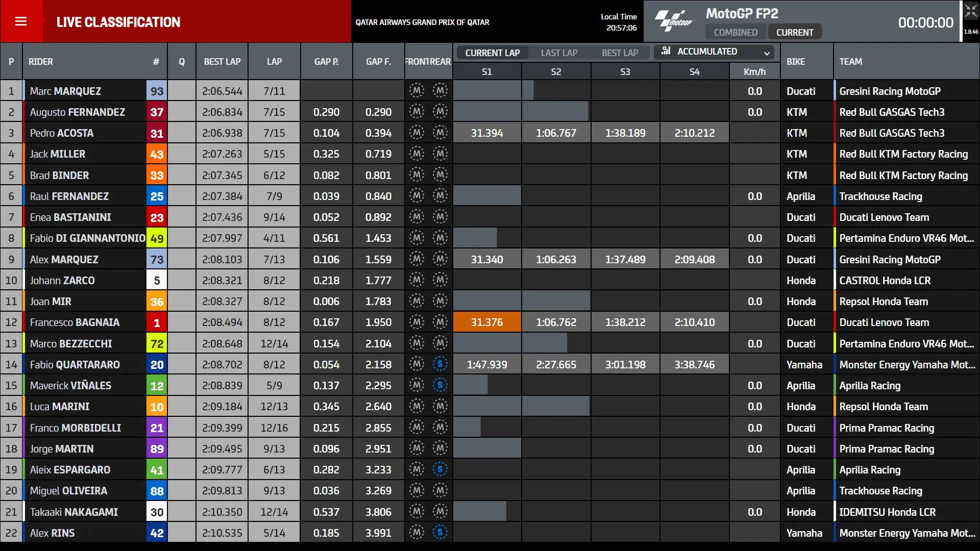Click the accumulated chart icon
The image size is (980, 551).
point(666,51)
